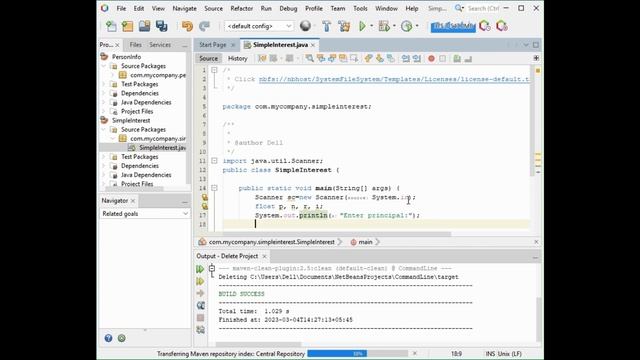
Task: Click the Shift Line Left editor icon
Action: click(405, 58)
